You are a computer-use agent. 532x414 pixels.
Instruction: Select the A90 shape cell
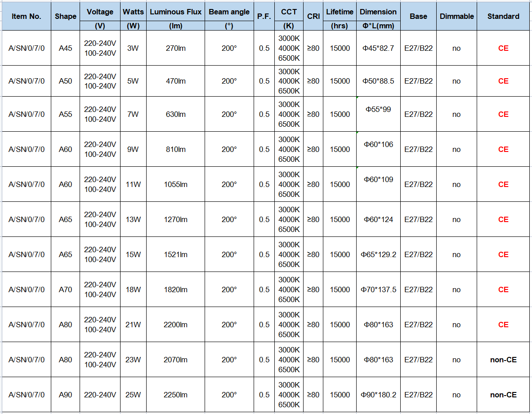pos(66,395)
